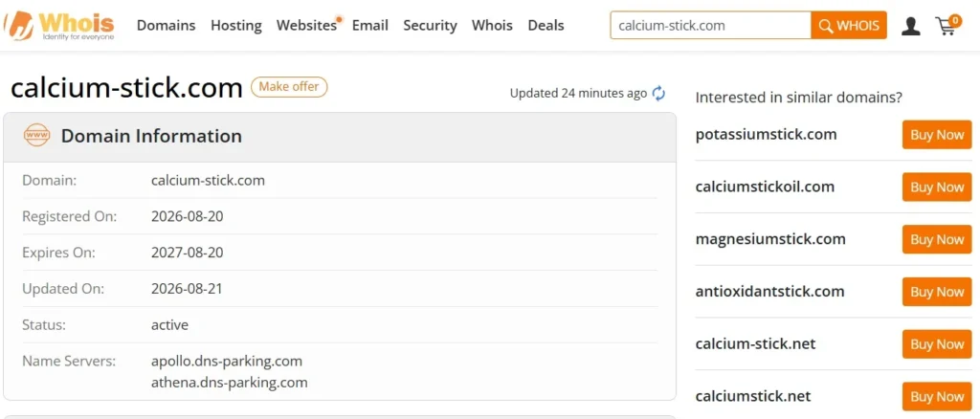Click the Updated On date 2026-08-21
Screen dimensions: 980x419
187,289
